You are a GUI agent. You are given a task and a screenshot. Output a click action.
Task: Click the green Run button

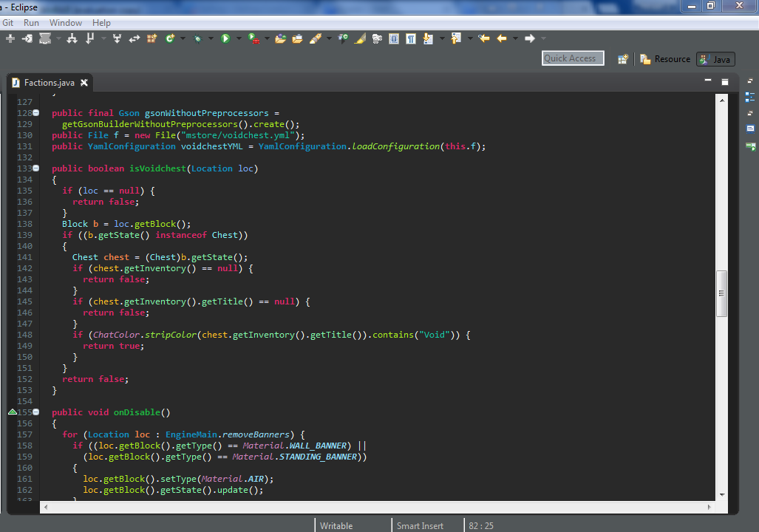coord(225,38)
